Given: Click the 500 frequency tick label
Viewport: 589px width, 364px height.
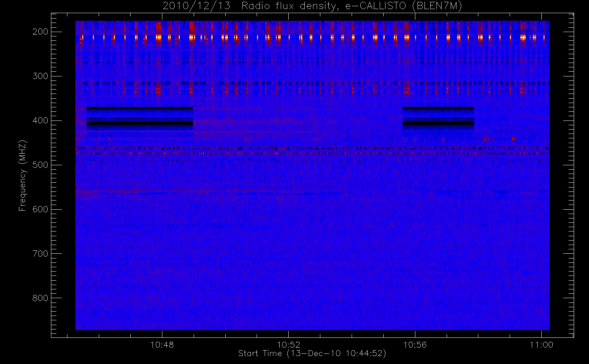Looking at the screenshot, I should (x=40, y=165).
